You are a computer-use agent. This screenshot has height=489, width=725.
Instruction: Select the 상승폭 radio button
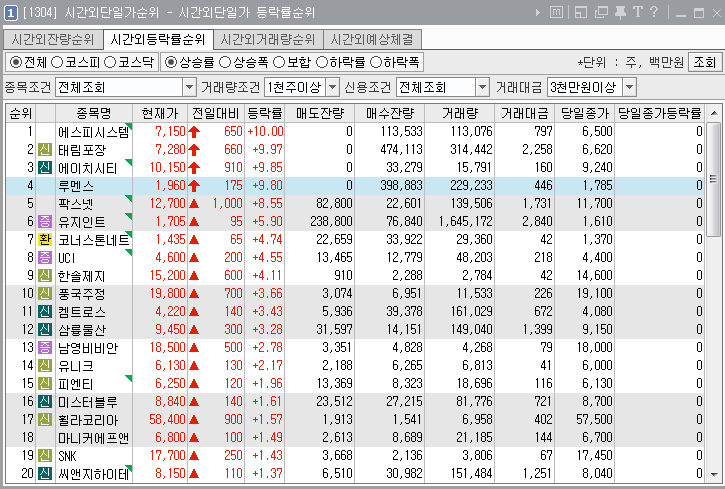click(x=225, y=62)
